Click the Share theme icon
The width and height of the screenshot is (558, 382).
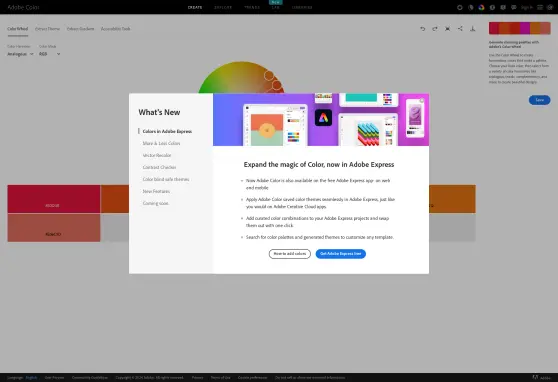(x=460, y=28)
